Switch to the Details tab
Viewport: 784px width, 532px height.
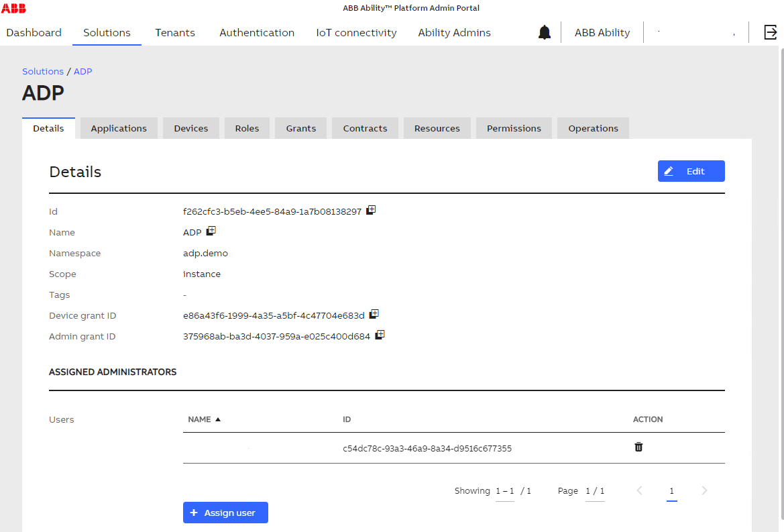[48, 129]
